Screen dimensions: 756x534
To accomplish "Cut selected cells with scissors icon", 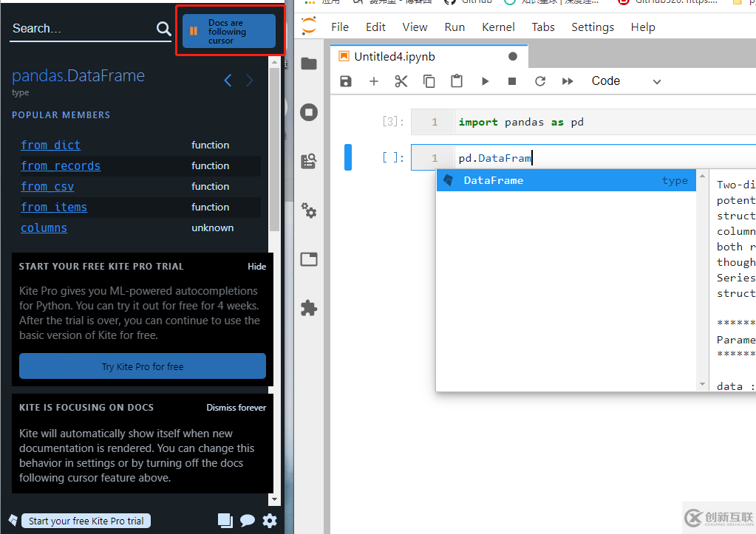I will [401, 81].
